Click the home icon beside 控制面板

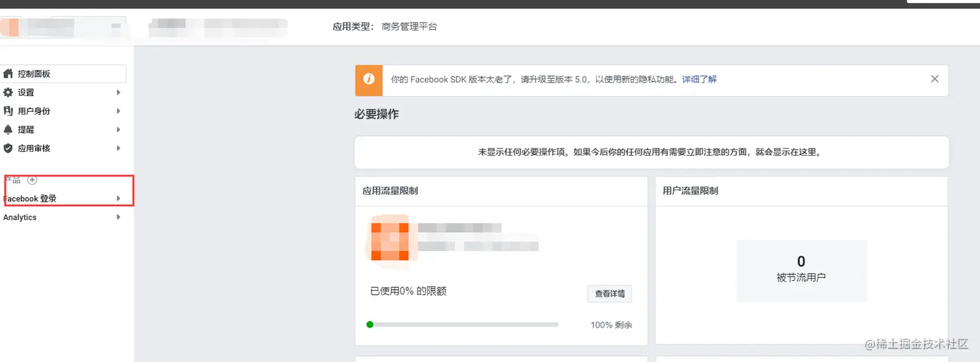pos(8,74)
